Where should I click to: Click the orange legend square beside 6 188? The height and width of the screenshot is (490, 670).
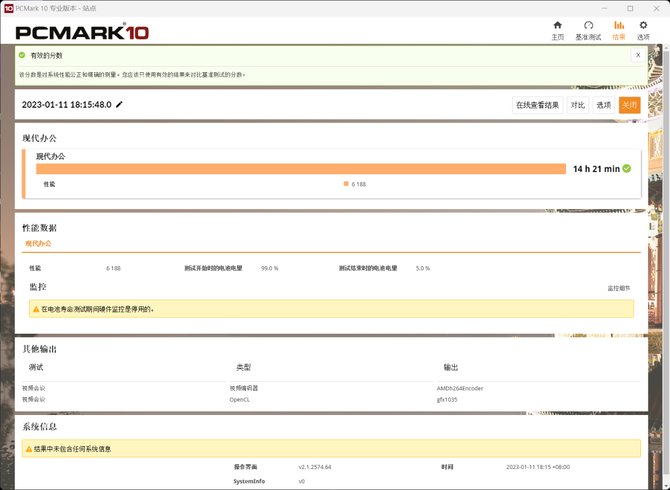pyautogui.click(x=346, y=184)
